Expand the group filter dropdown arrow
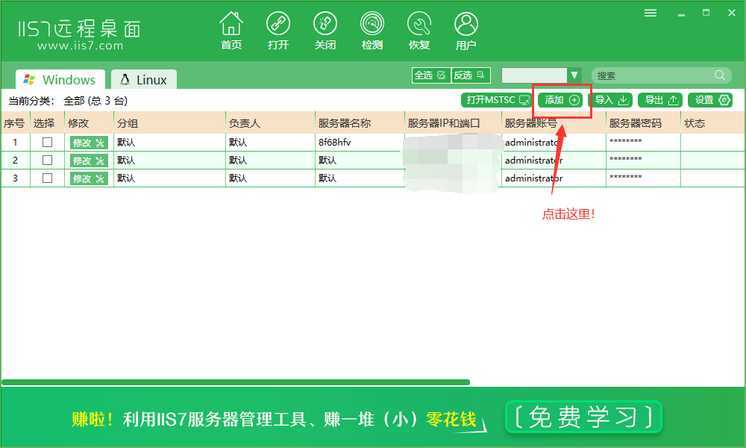 [x=574, y=75]
